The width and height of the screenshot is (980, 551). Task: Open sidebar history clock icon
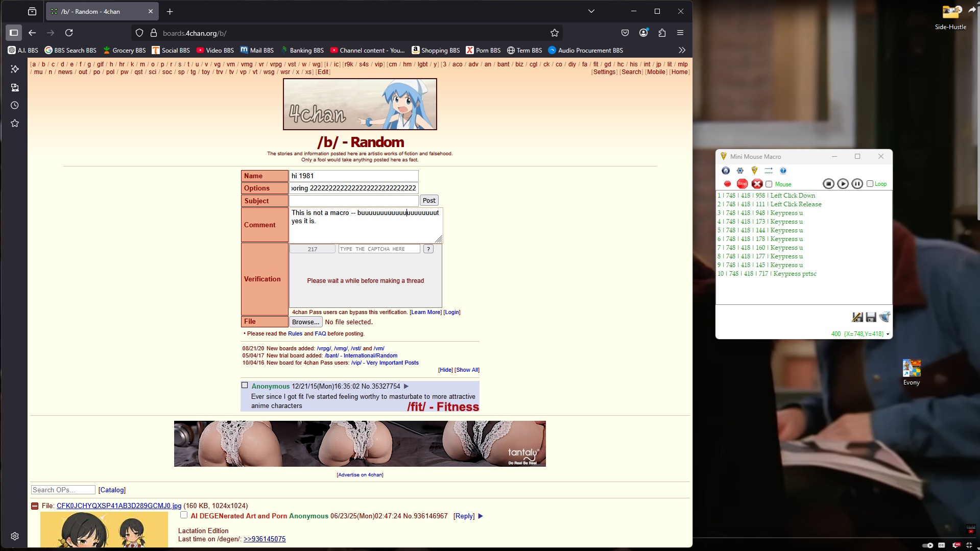pos(15,105)
